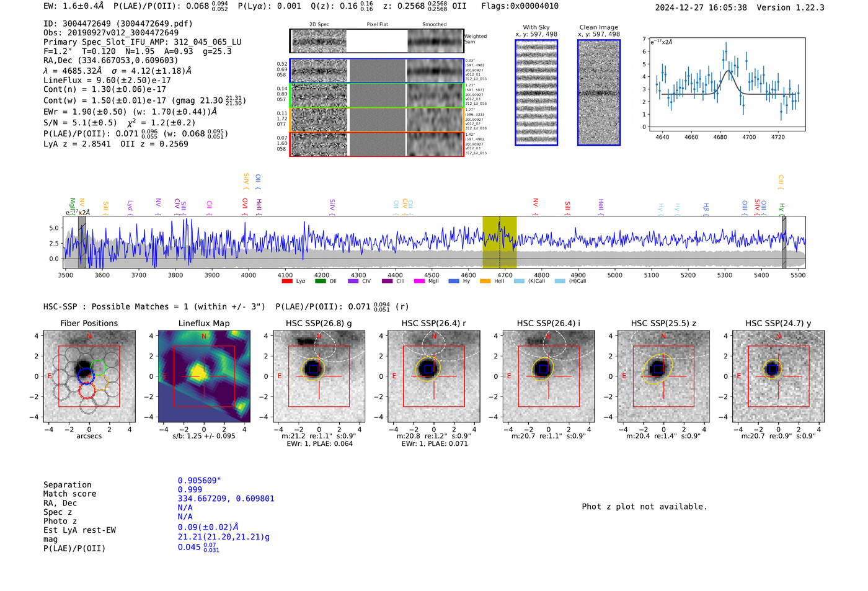Open the HSC SSP(26.4) i cutout
The width and height of the screenshot is (868, 591).
point(549,376)
